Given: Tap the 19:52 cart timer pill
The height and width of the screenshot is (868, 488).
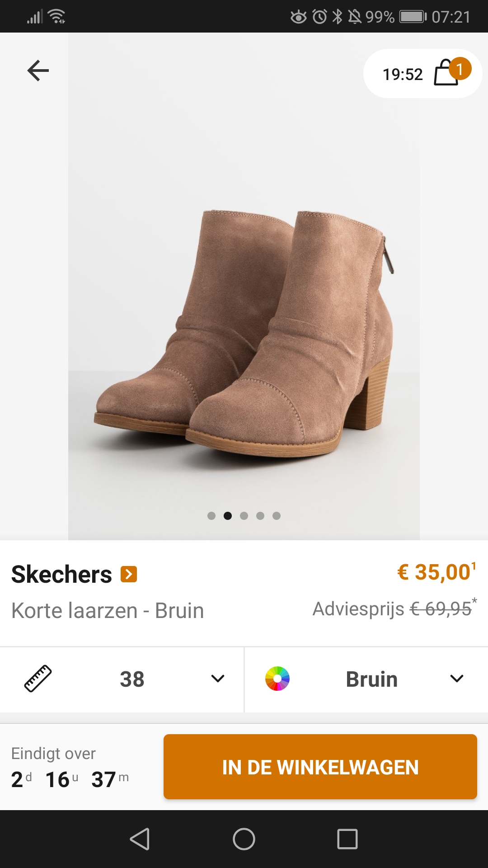Looking at the screenshot, I should 422,74.
